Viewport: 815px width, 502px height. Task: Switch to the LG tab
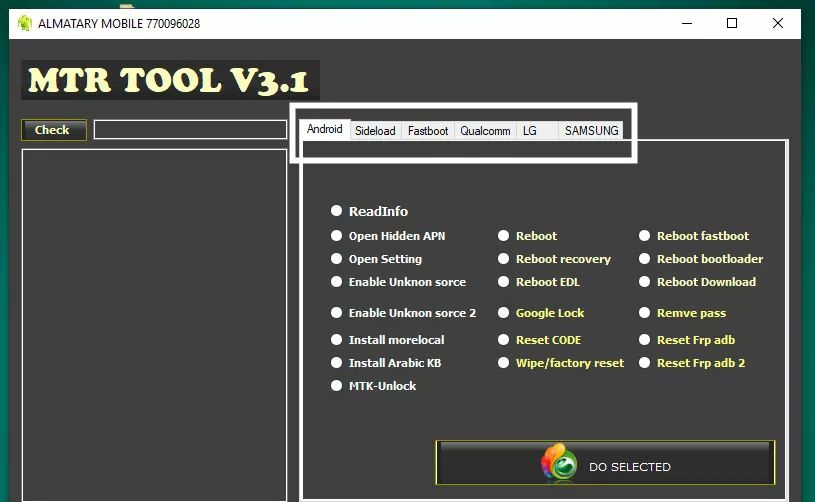(x=537, y=130)
